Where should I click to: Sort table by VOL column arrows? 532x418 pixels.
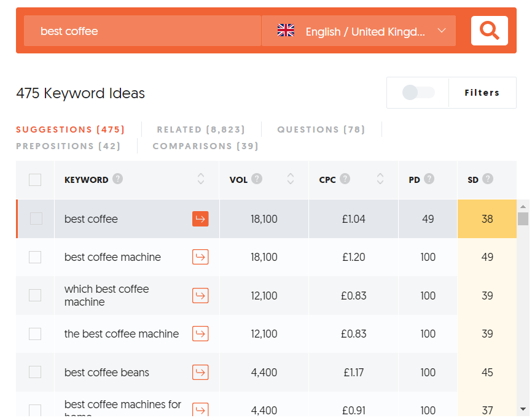click(x=291, y=179)
